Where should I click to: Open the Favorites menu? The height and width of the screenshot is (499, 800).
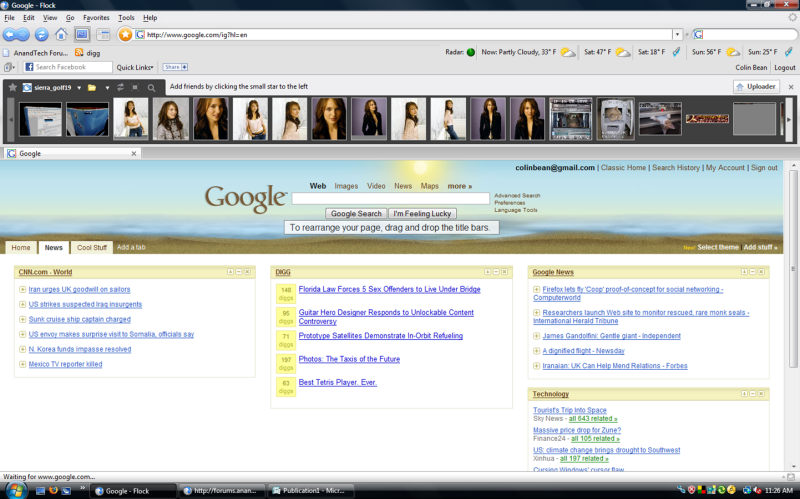(x=96, y=17)
